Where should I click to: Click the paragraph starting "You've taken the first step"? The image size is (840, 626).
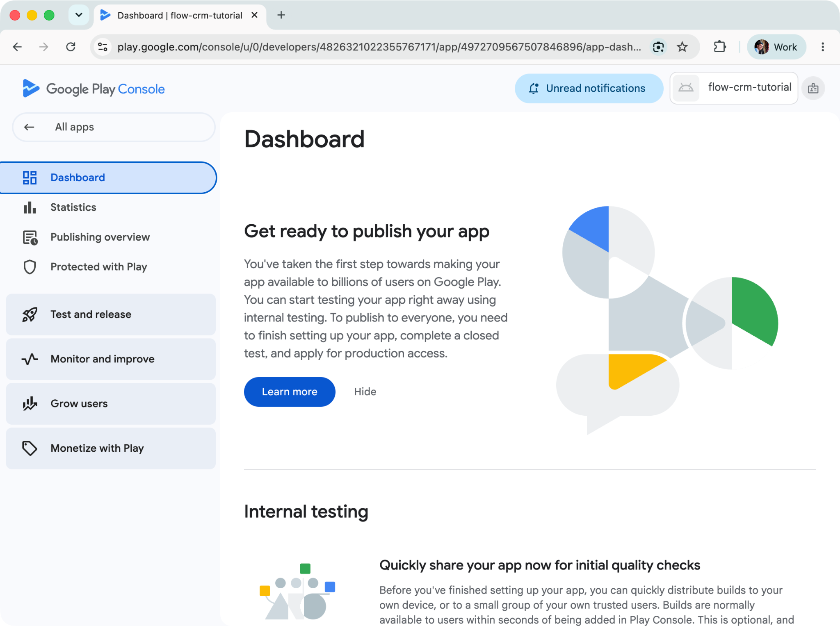pos(376,309)
